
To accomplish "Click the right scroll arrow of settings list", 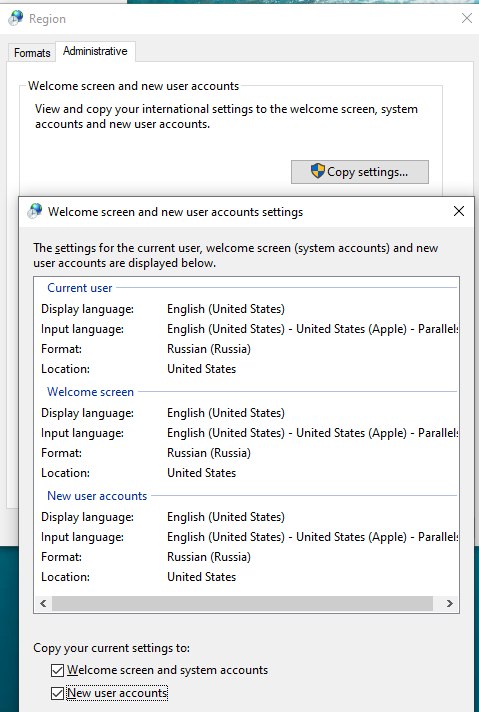I will (449, 603).
